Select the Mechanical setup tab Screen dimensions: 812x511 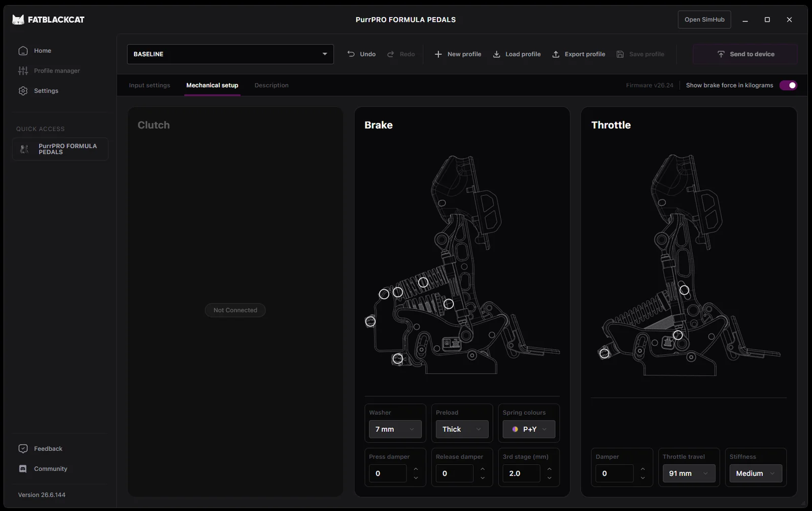pyautogui.click(x=212, y=85)
